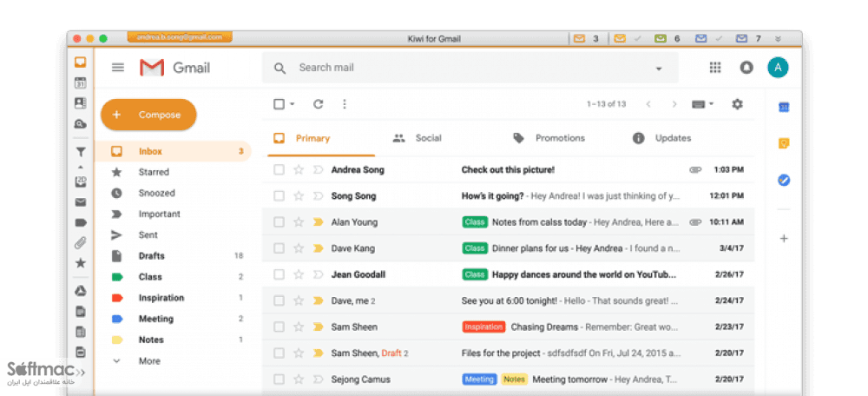Image resolution: width=868 pixels, height=396 pixels.
Task: Click the star filter icon in Kiwi sidebar
Action: pyautogui.click(x=80, y=263)
